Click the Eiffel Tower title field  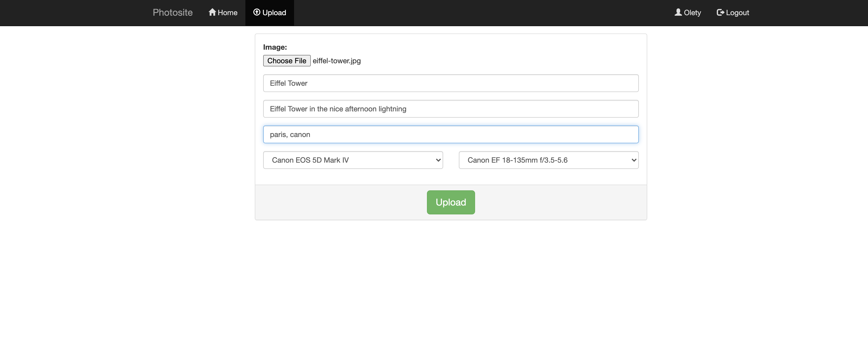(x=450, y=83)
